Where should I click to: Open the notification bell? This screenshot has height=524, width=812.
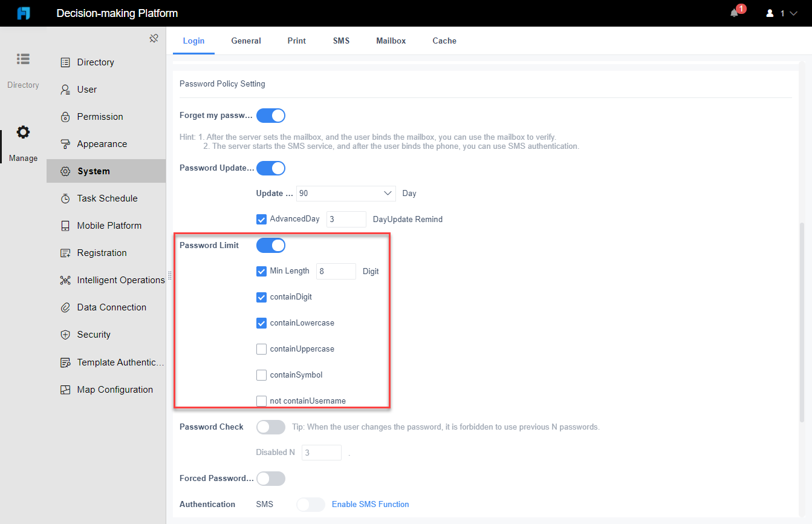coord(734,13)
